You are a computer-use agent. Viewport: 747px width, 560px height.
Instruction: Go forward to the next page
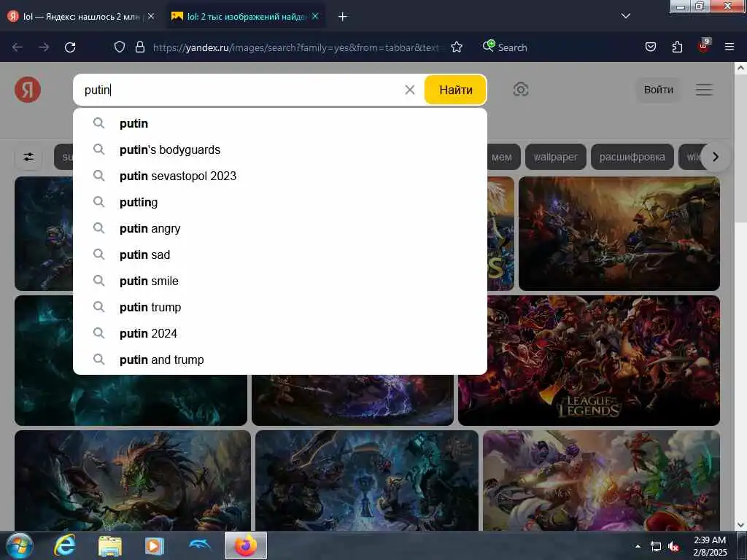[44, 47]
